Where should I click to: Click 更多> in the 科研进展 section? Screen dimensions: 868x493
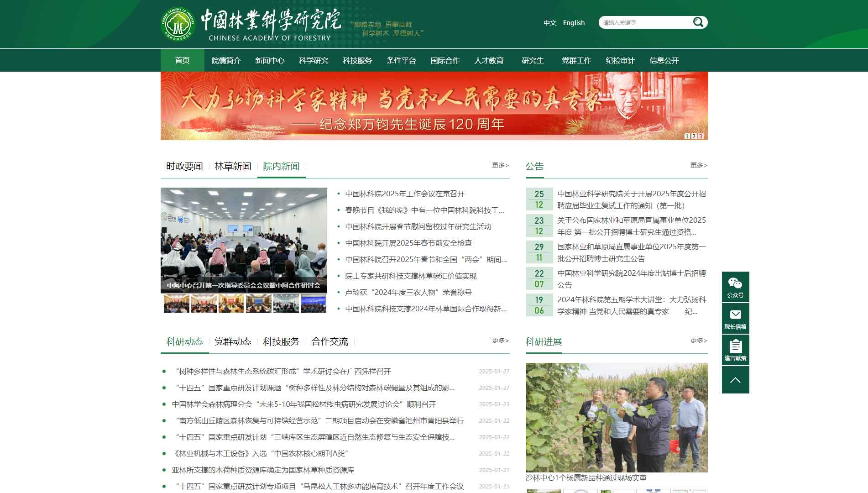699,341
